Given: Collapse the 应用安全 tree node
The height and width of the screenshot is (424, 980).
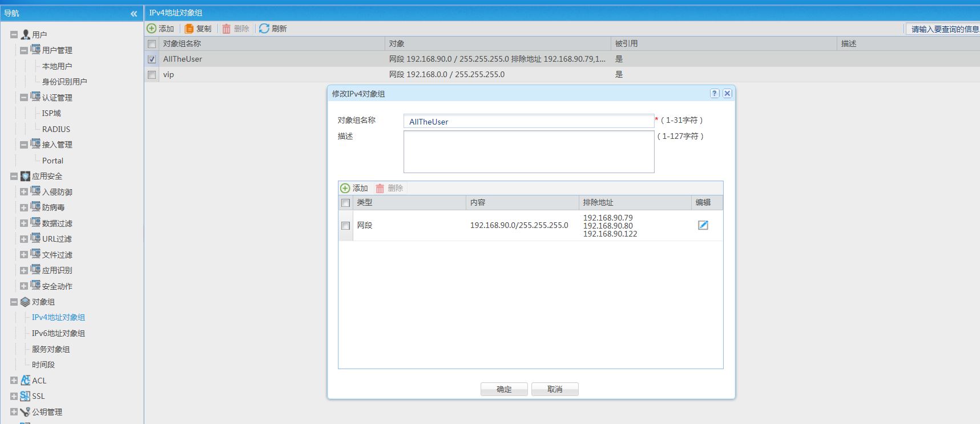Looking at the screenshot, I should pyautogui.click(x=14, y=177).
